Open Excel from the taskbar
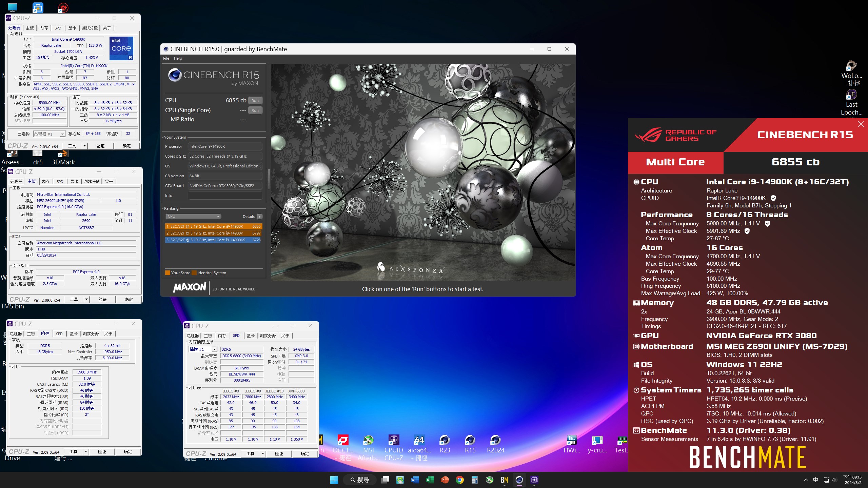 pyautogui.click(x=430, y=480)
